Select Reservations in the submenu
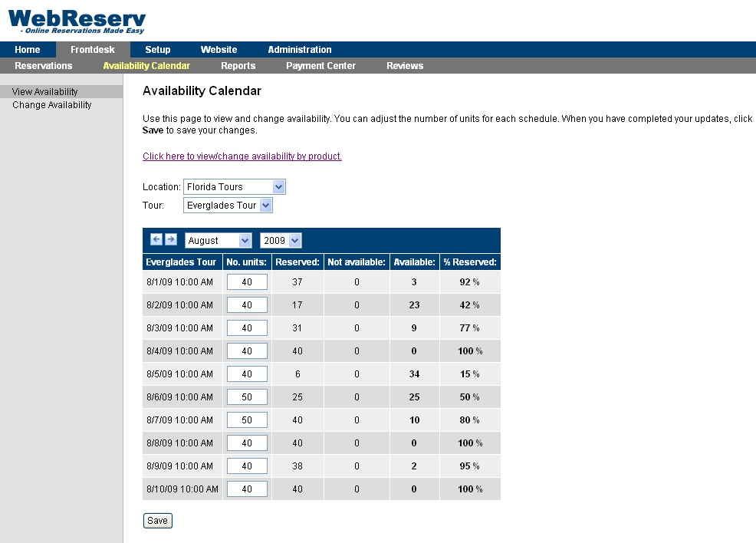756x543 pixels. [44, 66]
